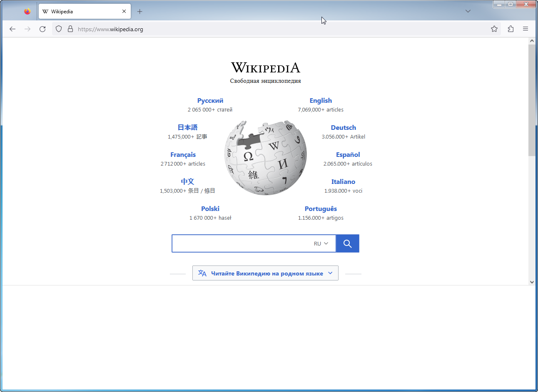Screen dimensions: 538x392
Task: Open the tracking protection shield icon
Action: click(59, 29)
